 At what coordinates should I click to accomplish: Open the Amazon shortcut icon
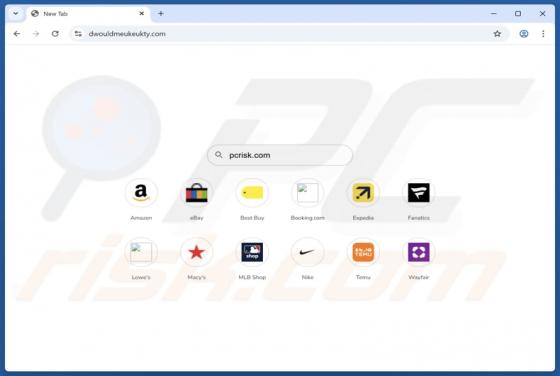141,193
